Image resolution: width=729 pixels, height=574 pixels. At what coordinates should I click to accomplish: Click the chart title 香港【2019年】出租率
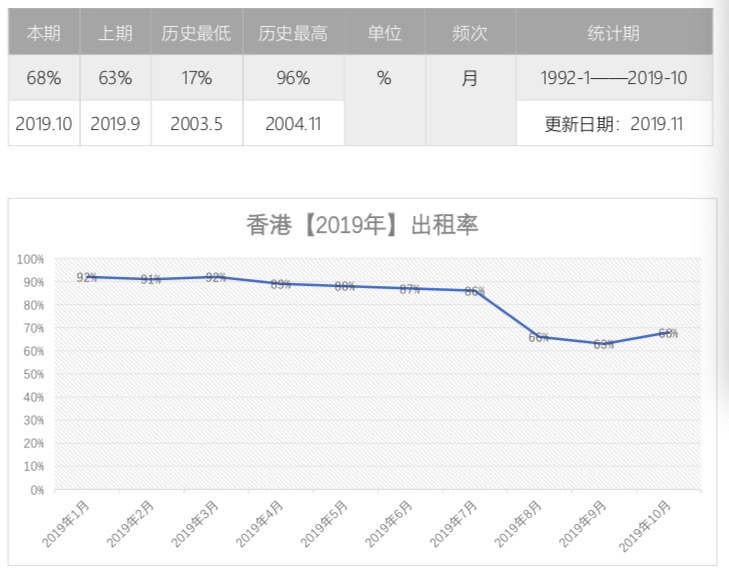tap(362, 225)
